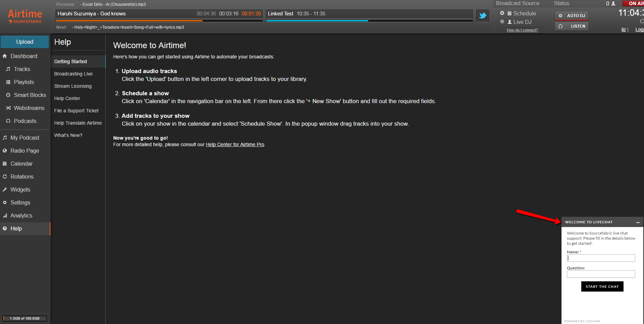Click the 00:01:20 remaining time
Image resolution: width=644 pixels, height=324 pixels.
pyautogui.click(x=251, y=14)
